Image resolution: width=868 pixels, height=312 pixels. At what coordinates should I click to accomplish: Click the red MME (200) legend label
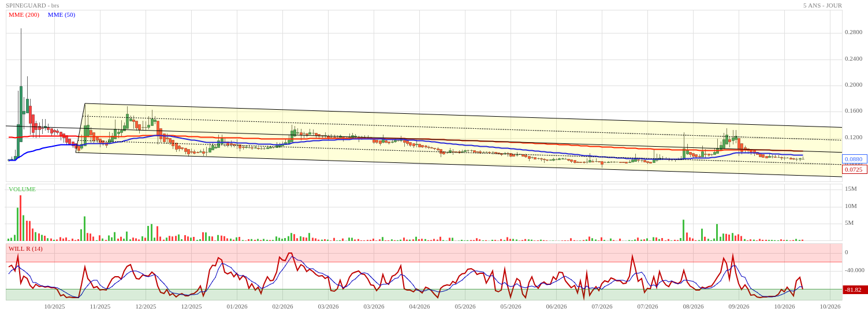coord(24,14)
